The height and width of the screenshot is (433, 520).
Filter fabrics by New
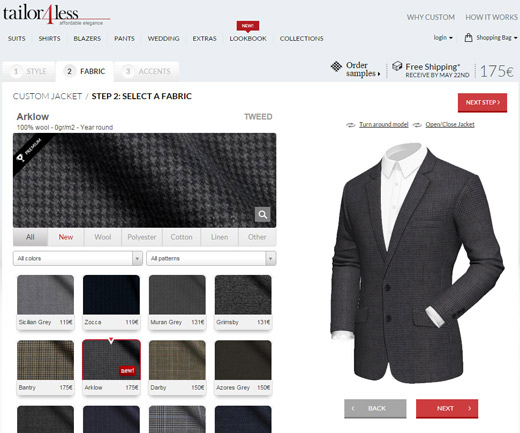coord(66,237)
